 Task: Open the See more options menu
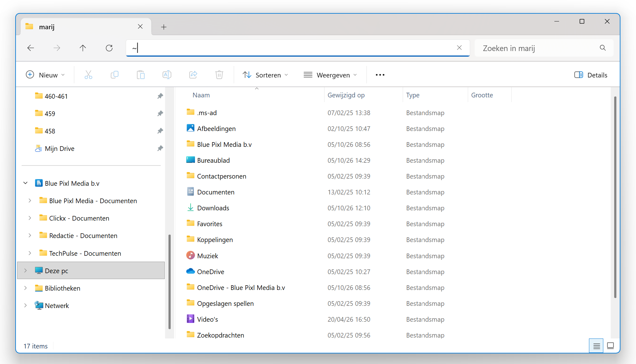(x=380, y=75)
